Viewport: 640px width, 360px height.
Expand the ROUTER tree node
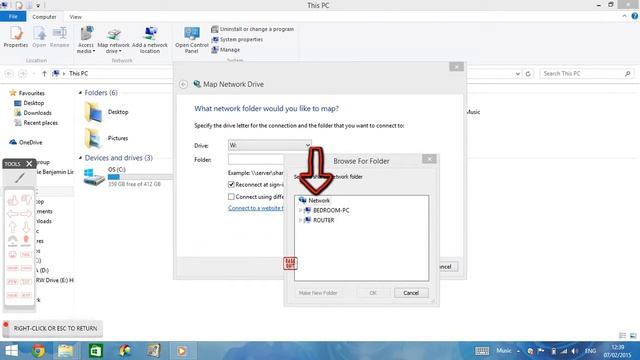click(x=300, y=220)
